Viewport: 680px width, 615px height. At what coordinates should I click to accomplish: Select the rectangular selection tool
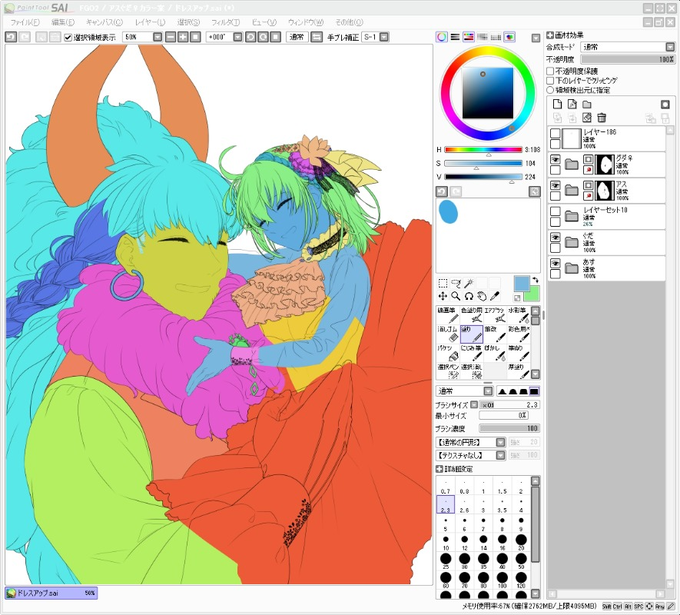[442, 283]
